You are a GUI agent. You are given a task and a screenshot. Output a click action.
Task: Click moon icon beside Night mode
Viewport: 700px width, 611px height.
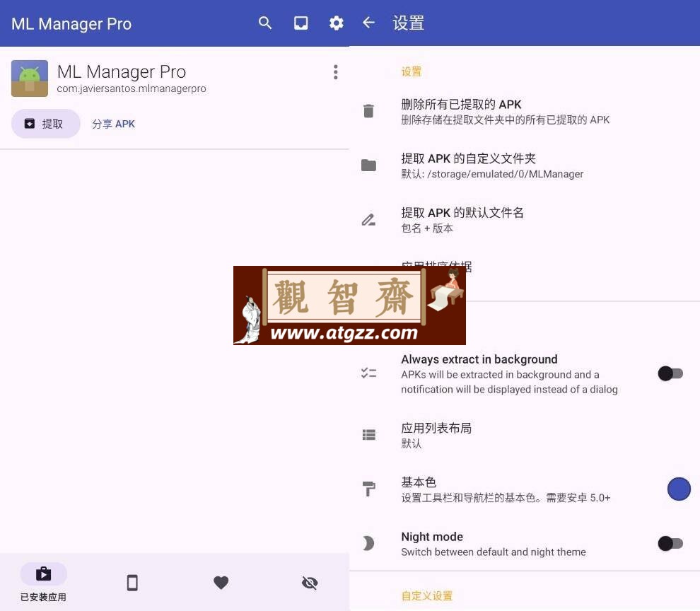368,543
